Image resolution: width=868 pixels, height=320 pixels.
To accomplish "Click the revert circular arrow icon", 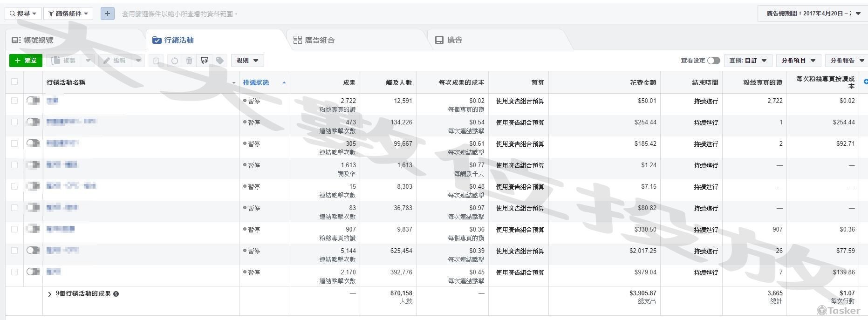I will pos(174,61).
